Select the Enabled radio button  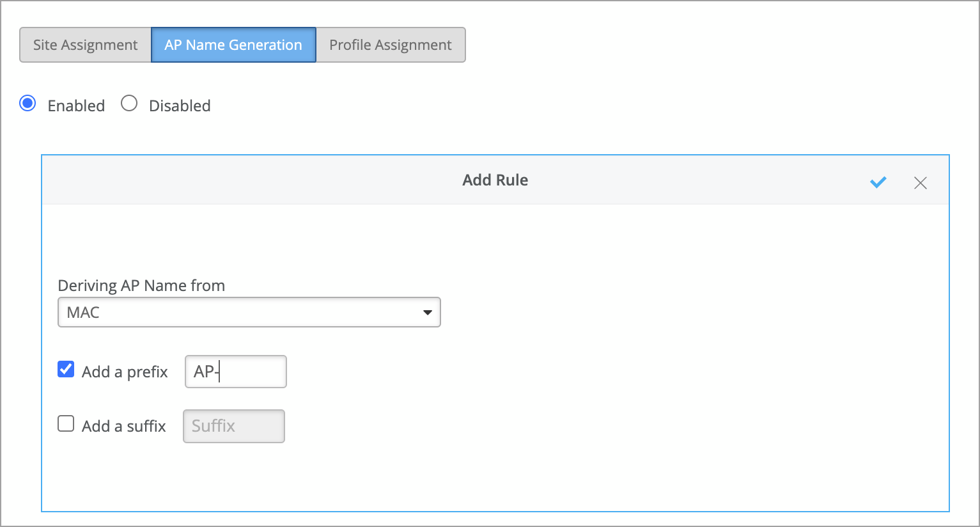pos(27,104)
